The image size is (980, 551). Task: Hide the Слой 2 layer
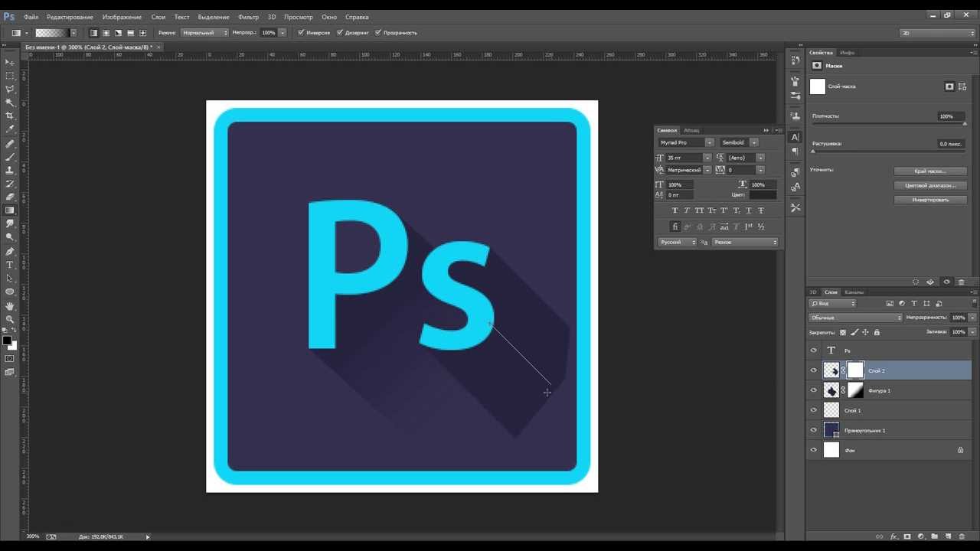click(x=814, y=370)
